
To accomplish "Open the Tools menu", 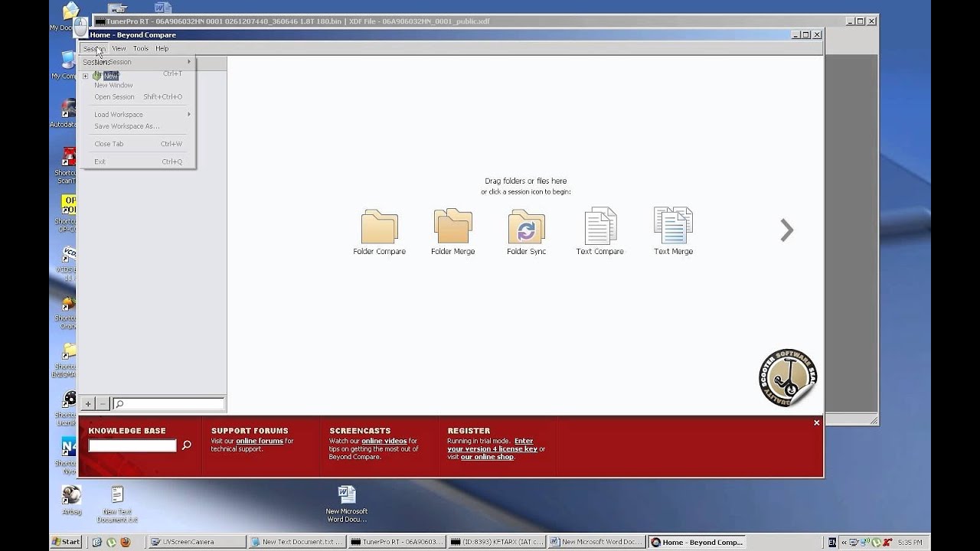I will tap(141, 48).
